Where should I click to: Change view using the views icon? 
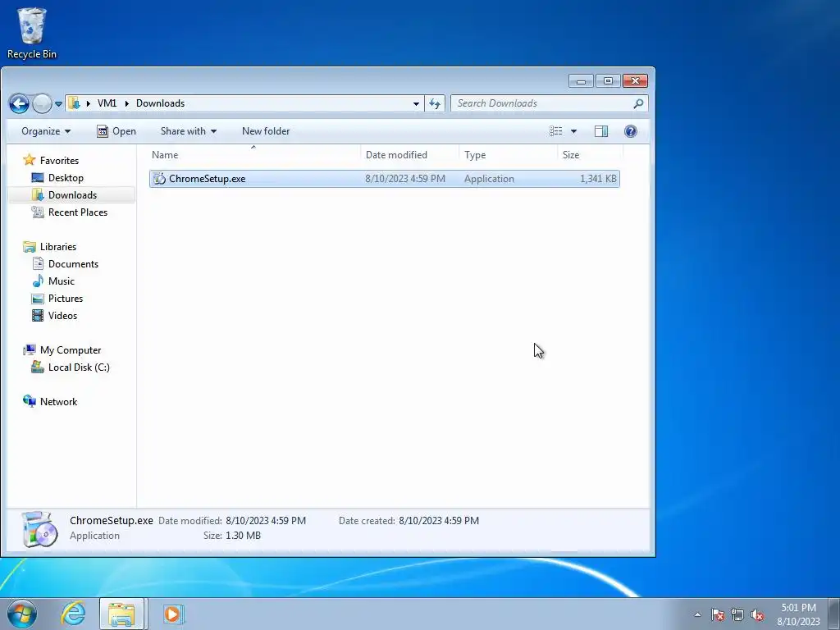(555, 131)
